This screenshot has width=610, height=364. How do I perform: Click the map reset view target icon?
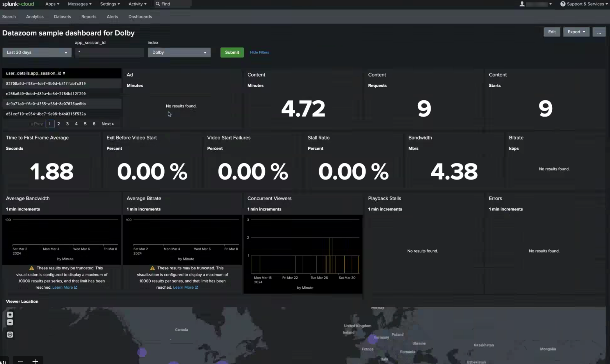(10, 335)
